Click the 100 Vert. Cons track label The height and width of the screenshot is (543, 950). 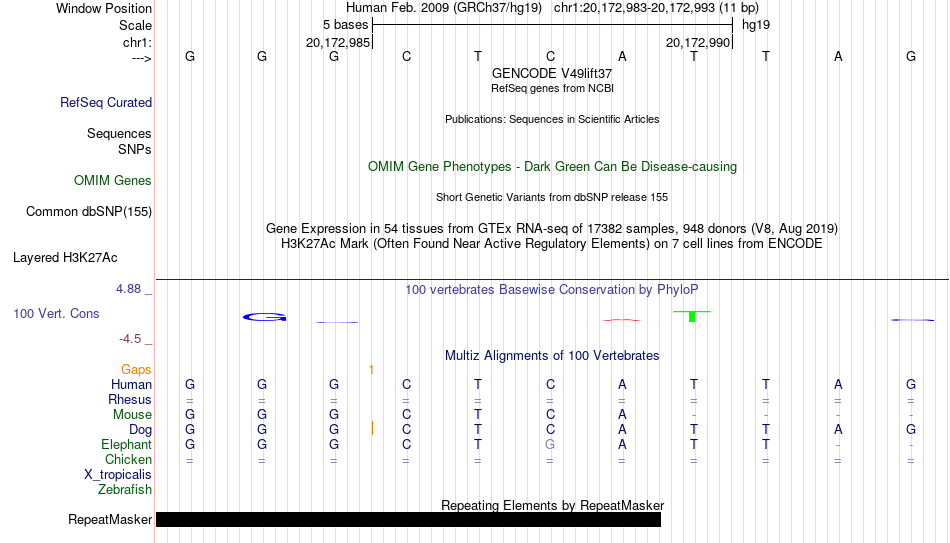coord(56,313)
